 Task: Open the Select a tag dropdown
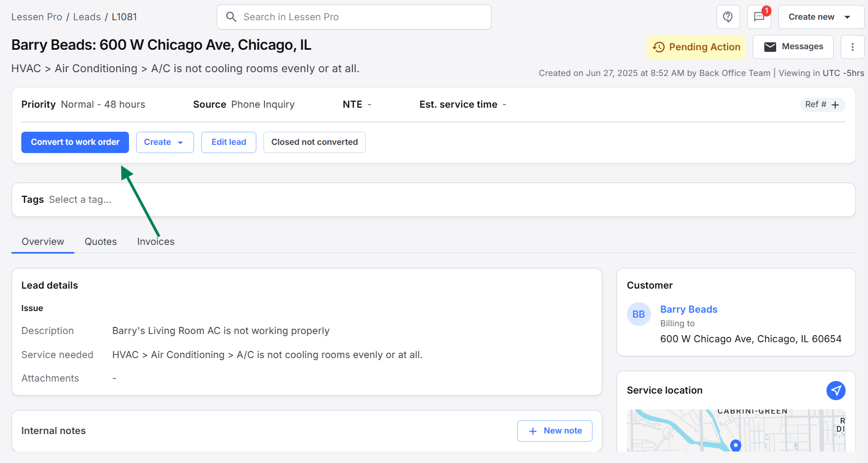coord(80,200)
